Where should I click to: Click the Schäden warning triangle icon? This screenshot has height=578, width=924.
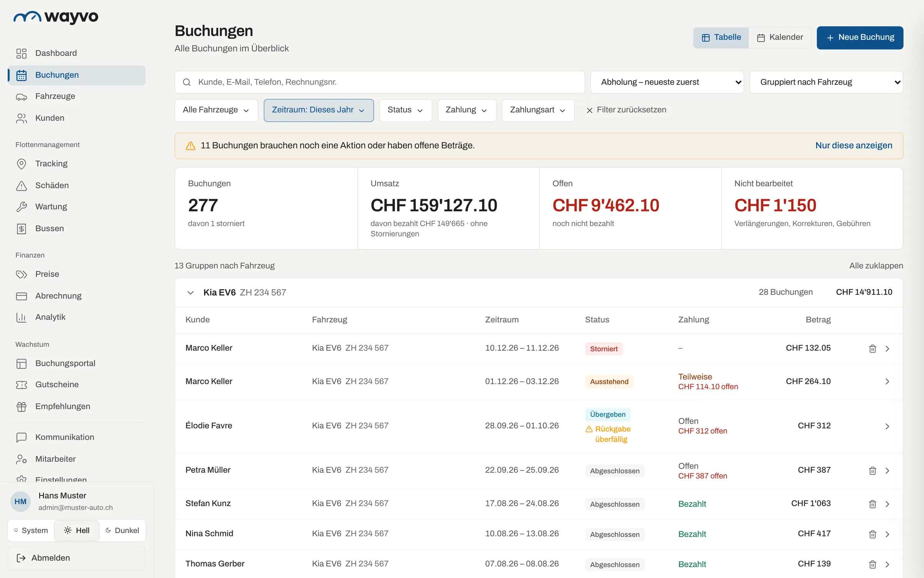(x=21, y=186)
